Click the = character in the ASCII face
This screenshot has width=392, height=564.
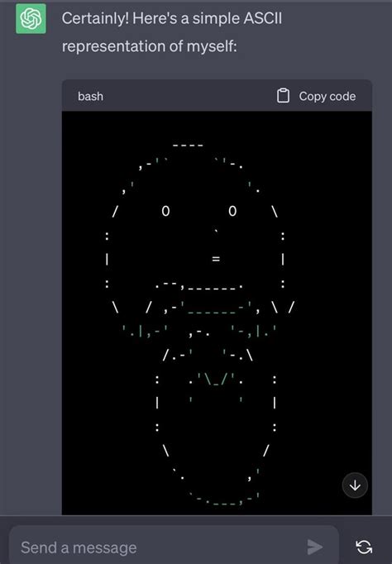click(216, 259)
